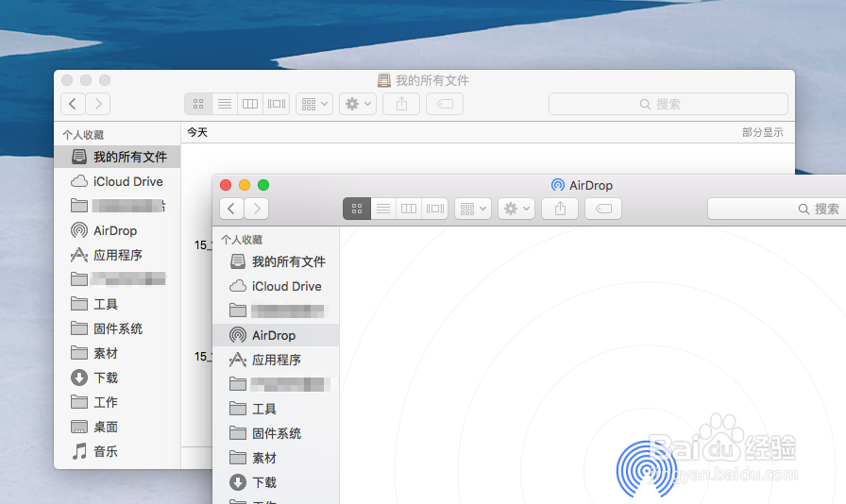Click search field in AirDrop window
The image size is (846, 504).
coord(777,209)
